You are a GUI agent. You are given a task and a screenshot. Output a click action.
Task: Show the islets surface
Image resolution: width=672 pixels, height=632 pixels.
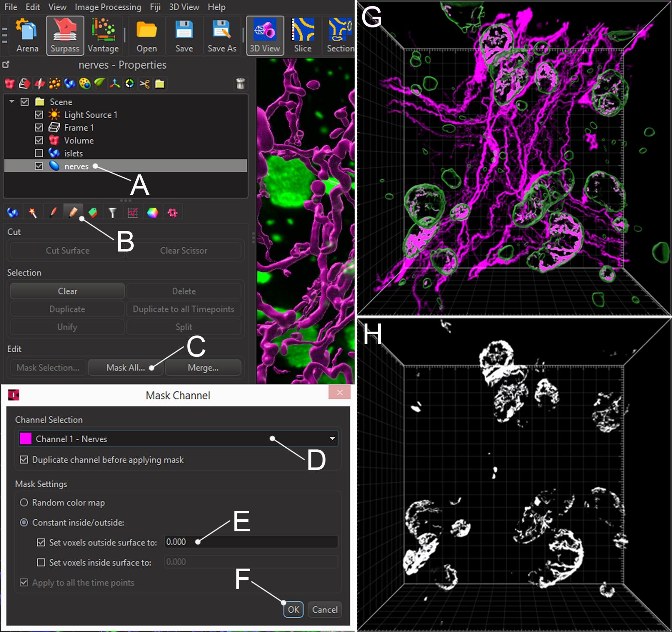39,153
